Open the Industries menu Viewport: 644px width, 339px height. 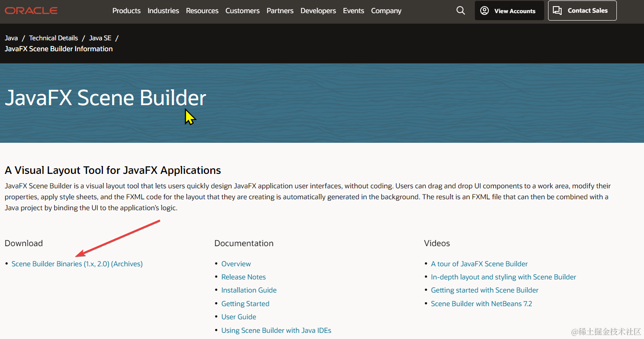pyautogui.click(x=163, y=11)
